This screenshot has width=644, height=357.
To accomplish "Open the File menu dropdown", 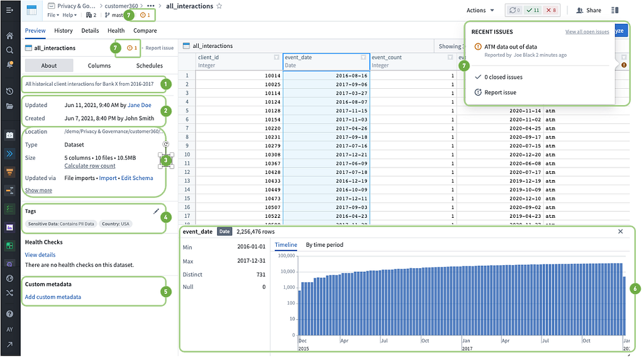I will (53, 15).
